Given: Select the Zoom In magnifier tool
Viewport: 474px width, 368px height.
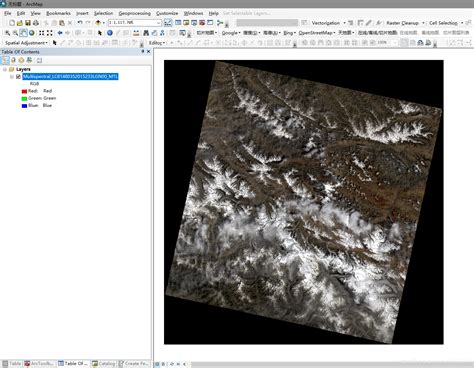Looking at the screenshot, I should pyautogui.click(x=7, y=33).
